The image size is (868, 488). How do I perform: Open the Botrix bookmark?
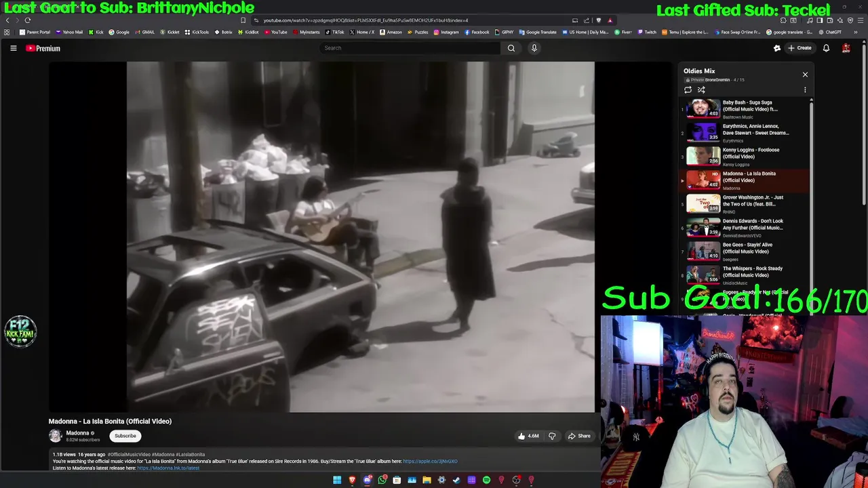[223, 32]
